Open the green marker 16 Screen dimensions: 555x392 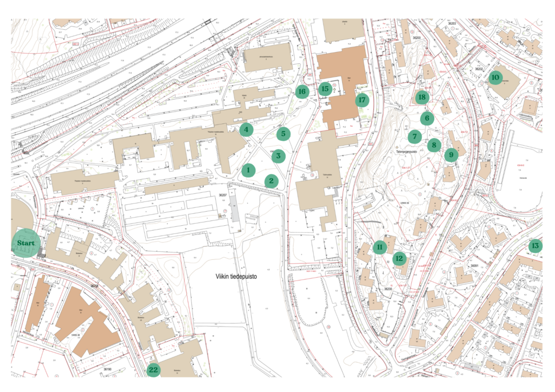(x=302, y=92)
